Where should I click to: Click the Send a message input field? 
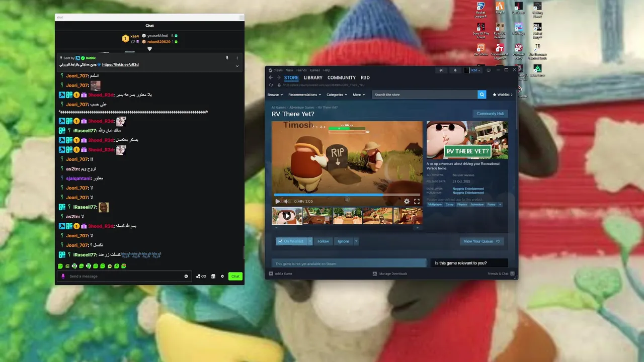[x=125, y=276]
